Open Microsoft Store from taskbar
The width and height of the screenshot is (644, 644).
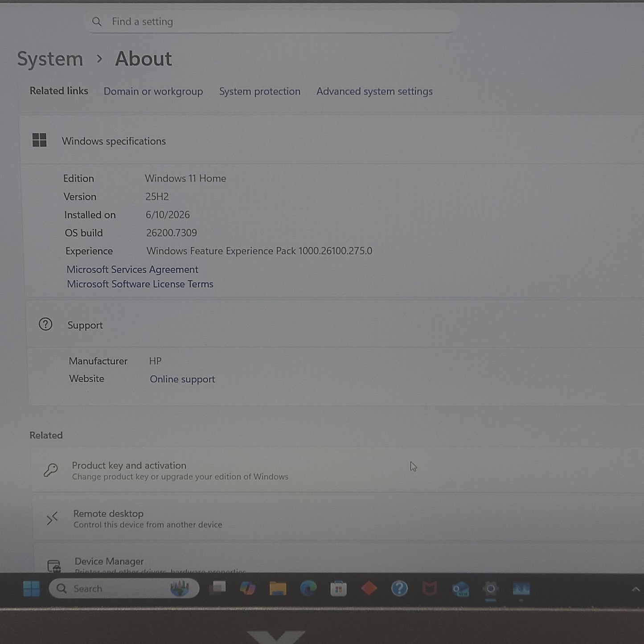point(338,589)
